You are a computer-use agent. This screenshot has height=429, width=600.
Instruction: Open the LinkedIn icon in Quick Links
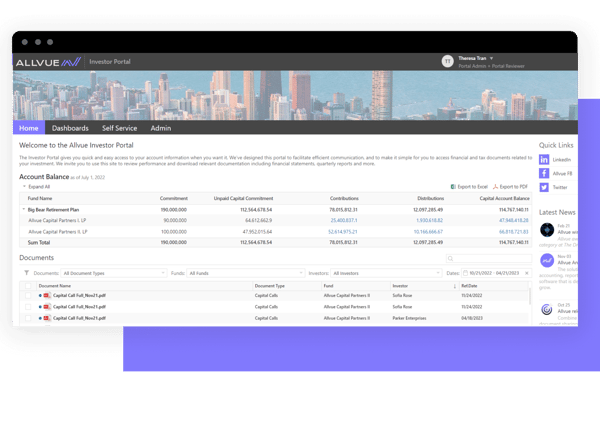coord(544,160)
